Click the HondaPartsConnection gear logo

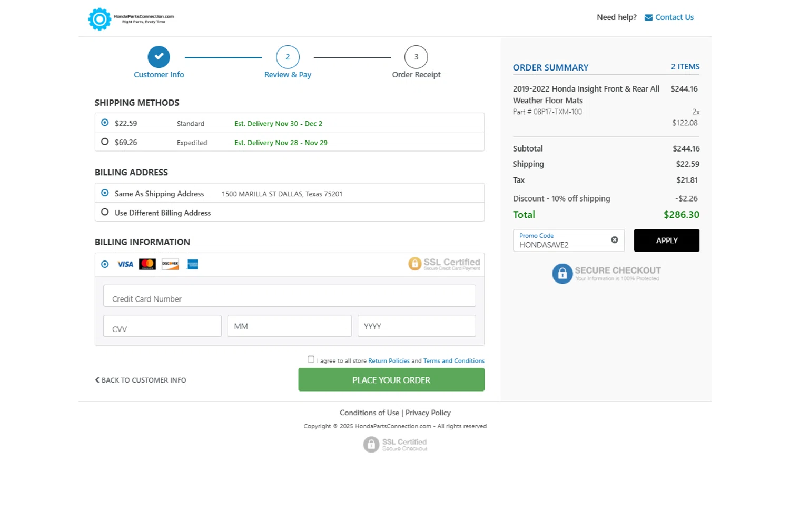100,19
